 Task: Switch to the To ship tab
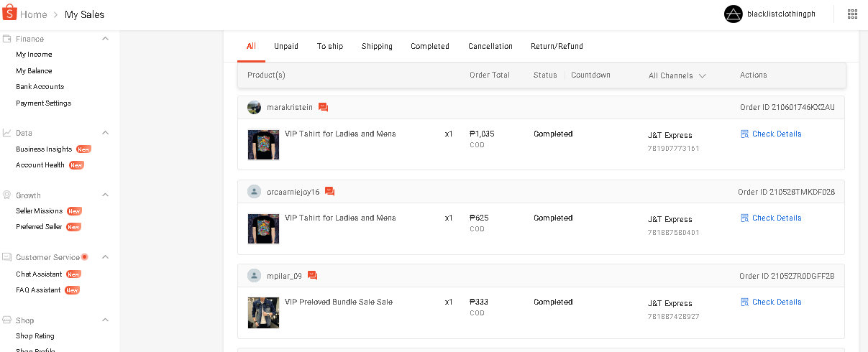pyautogui.click(x=330, y=47)
